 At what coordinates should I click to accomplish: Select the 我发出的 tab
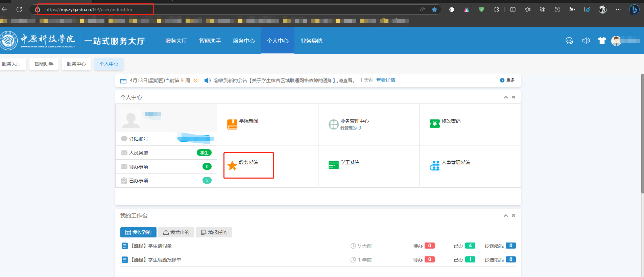coord(176,232)
